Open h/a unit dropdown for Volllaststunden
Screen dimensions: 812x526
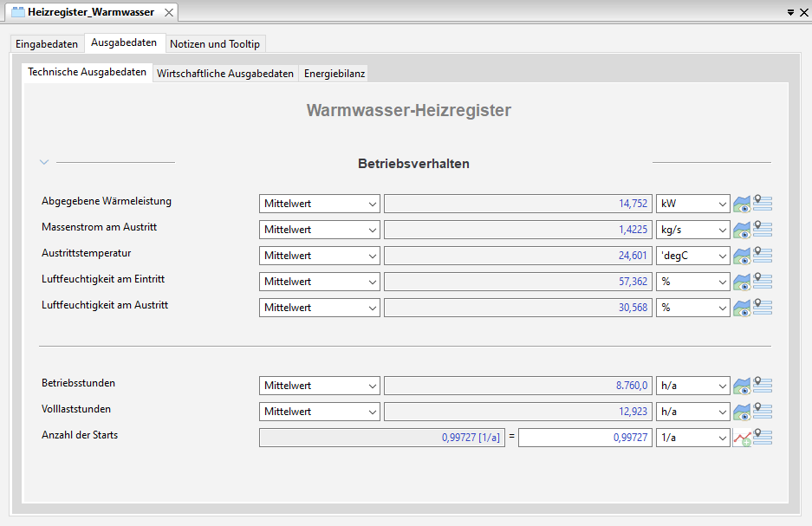[693, 411]
